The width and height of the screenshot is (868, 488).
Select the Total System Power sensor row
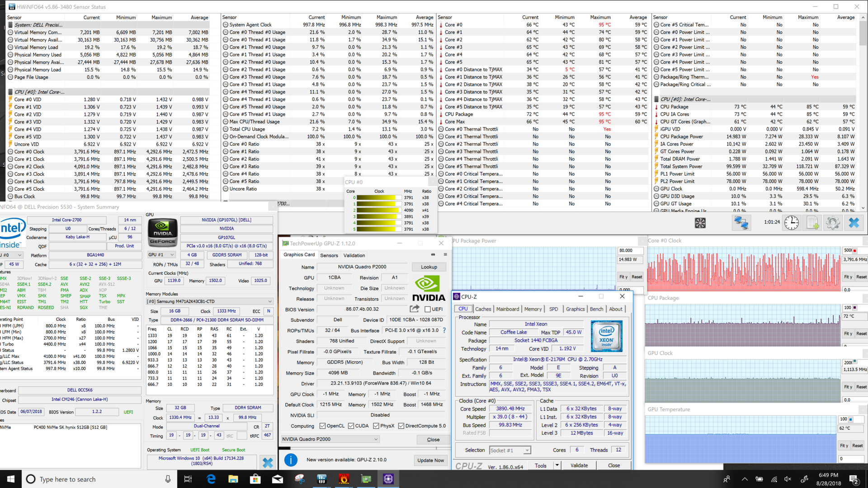755,166
